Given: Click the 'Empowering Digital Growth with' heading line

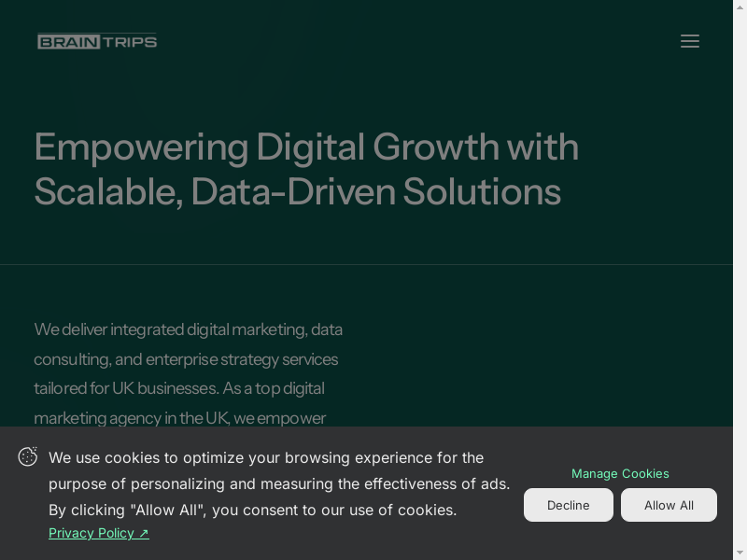Looking at the screenshot, I should point(306,147).
